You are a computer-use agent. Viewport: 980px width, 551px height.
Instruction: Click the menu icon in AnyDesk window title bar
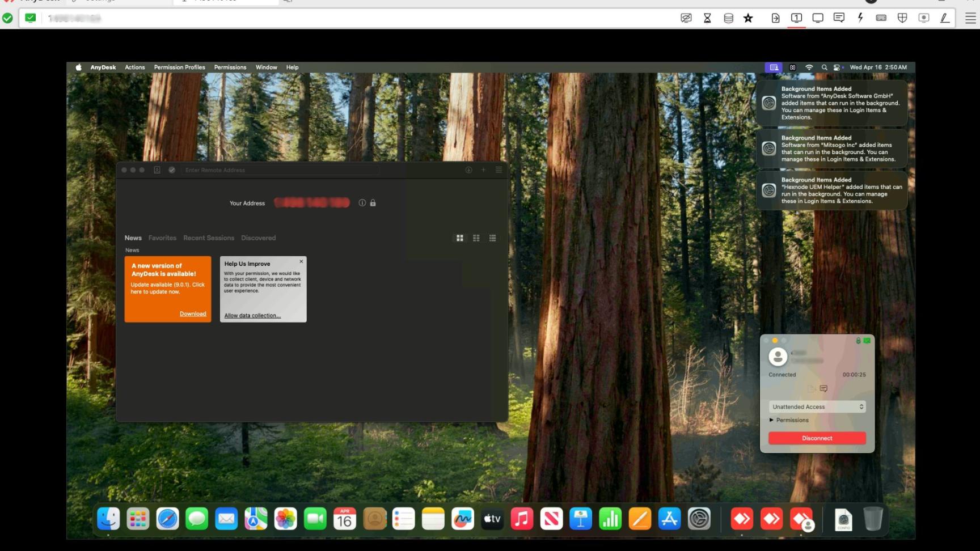pyautogui.click(x=499, y=170)
